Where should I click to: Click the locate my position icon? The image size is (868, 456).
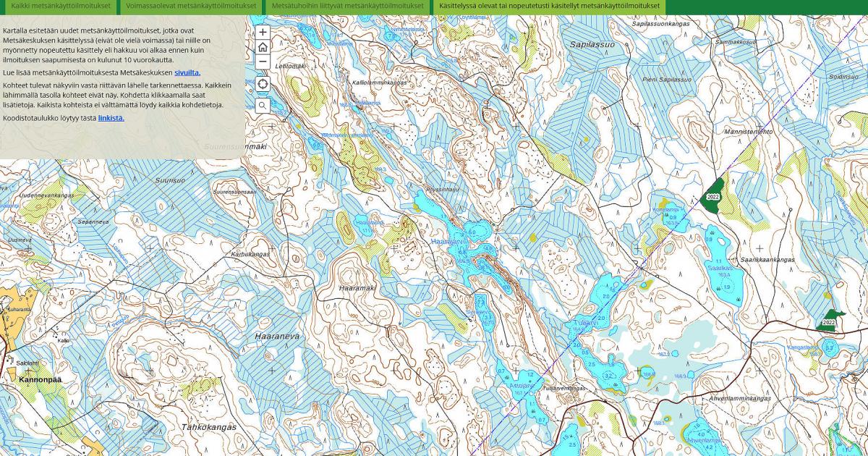pos(263,84)
